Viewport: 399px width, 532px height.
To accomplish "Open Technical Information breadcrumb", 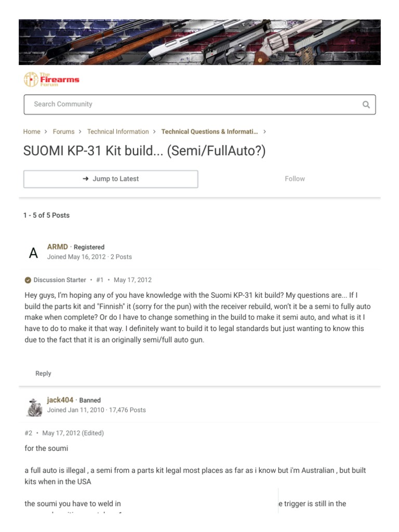I will click(x=118, y=132).
